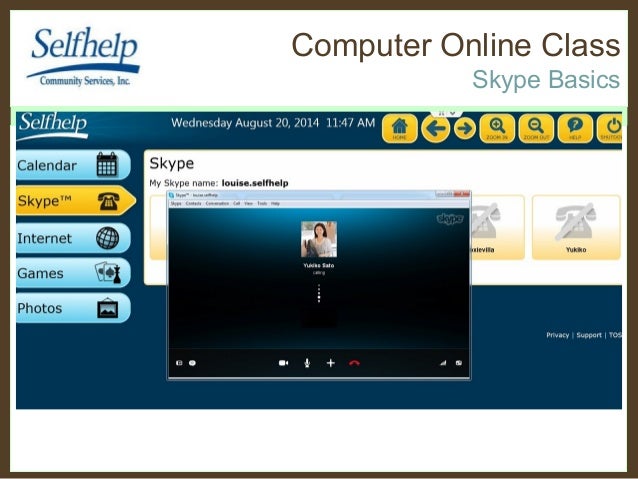This screenshot has width=638, height=479.
Task: Open the Help menu in Skype window
Action: point(275,203)
